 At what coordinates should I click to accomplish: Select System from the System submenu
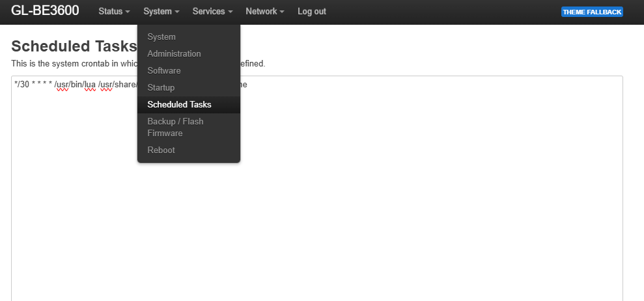click(x=161, y=37)
